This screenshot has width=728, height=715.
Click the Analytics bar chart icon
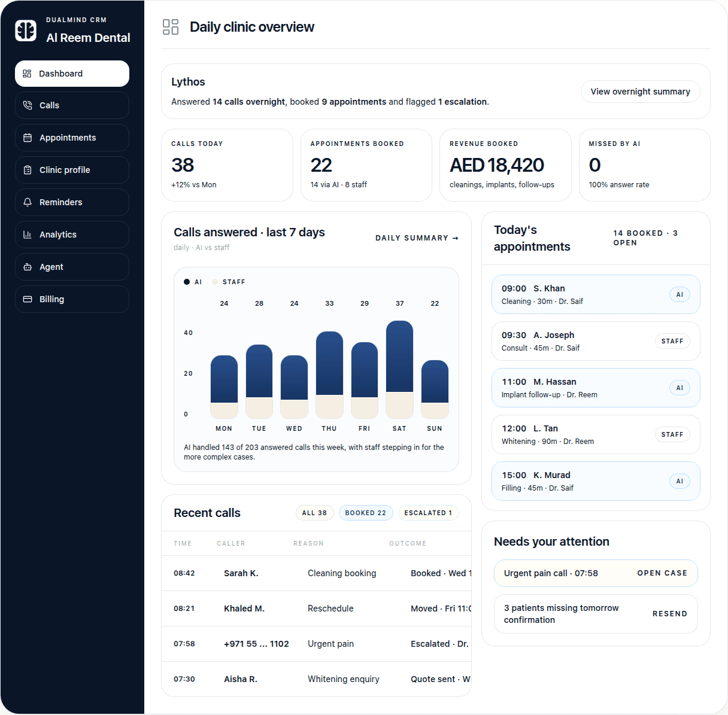[28, 235]
